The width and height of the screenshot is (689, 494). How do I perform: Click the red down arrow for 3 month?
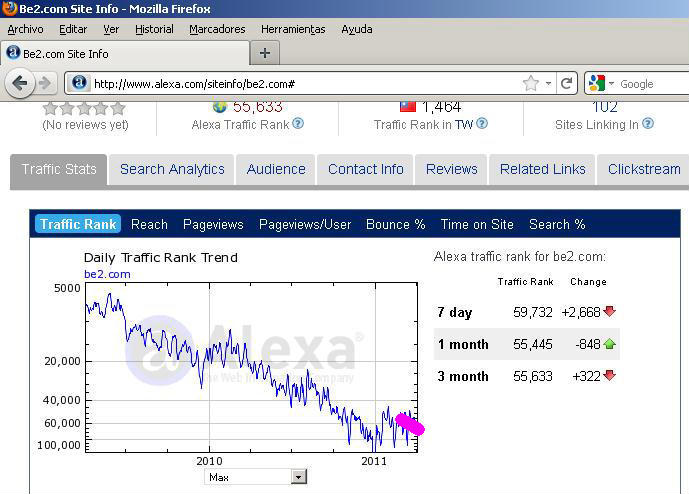coord(610,376)
